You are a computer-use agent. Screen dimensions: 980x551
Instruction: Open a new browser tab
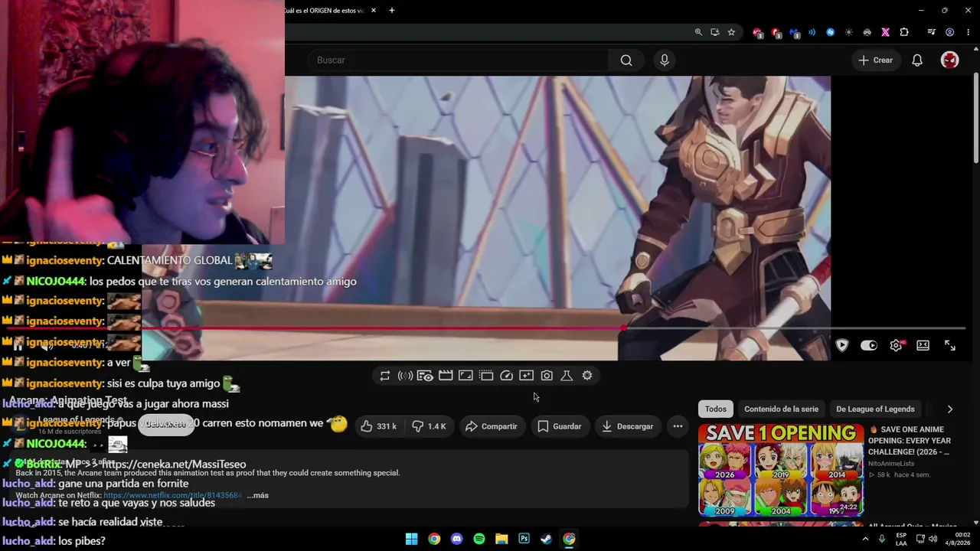click(x=392, y=11)
